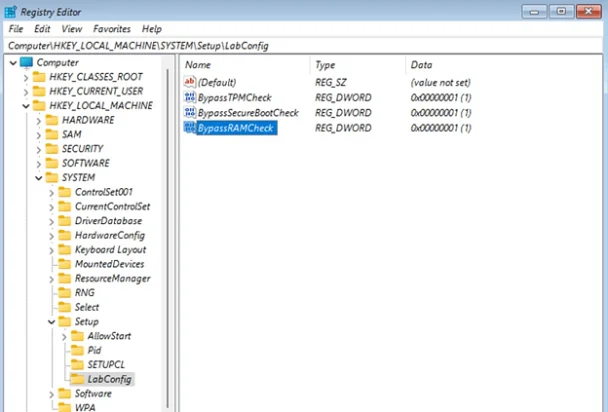Select the Select key
Image resolution: width=608 pixels, height=412 pixels.
click(87, 307)
